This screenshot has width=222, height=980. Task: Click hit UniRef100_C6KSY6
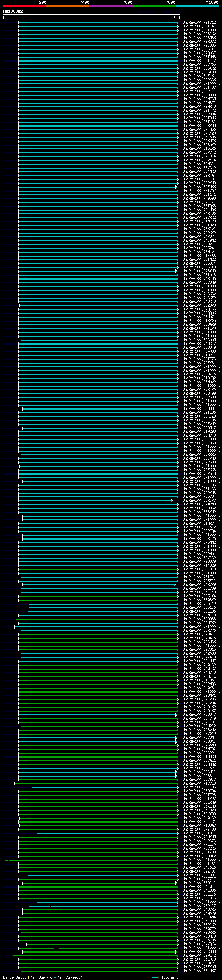(x=199, y=630)
